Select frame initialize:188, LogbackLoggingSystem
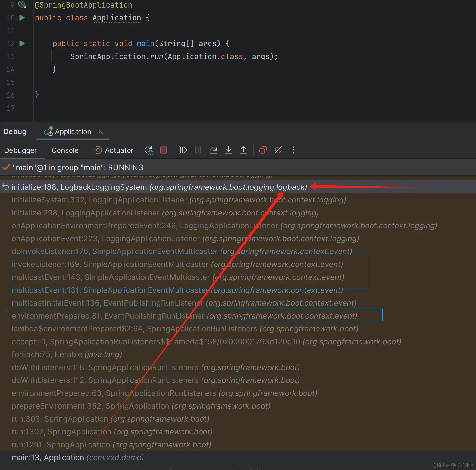The image size is (476, 470). [x=238, y=187]
